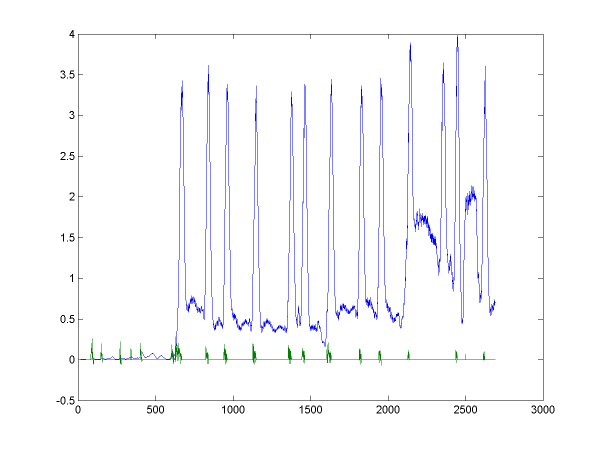The height and width of the screenshot is (450, 600).
Task: Click the blue peak just before 1000
Action: [227, 88]
